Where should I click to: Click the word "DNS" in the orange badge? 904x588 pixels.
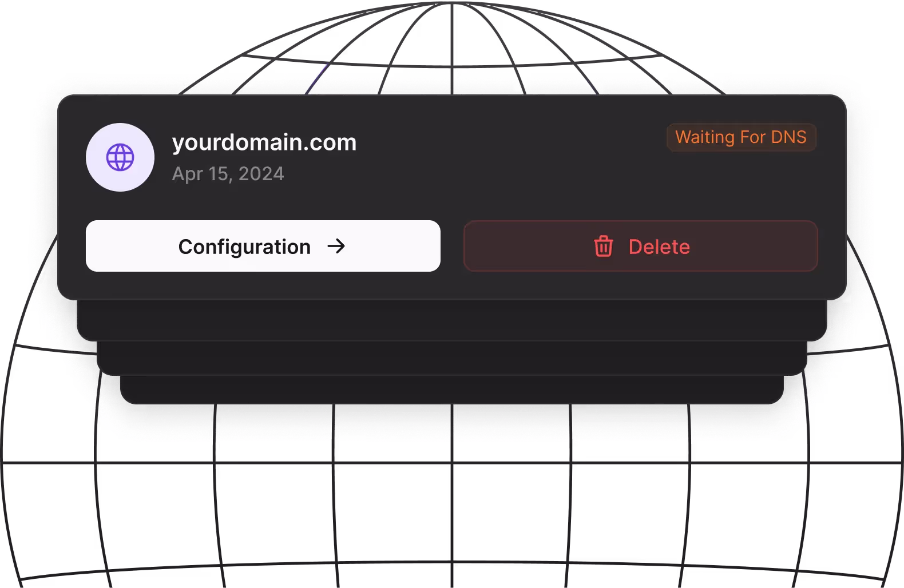point(788,137)
